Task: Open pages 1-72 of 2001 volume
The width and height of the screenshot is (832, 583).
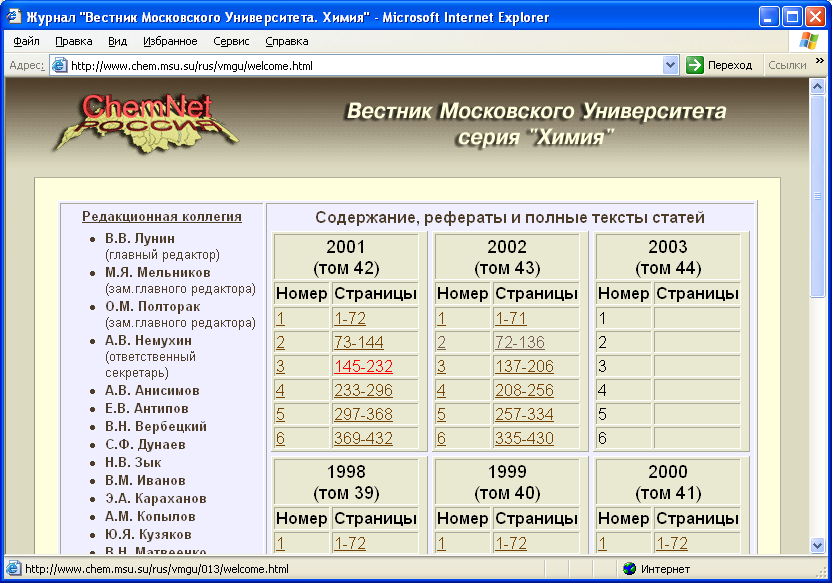Action: coord(350,318)
